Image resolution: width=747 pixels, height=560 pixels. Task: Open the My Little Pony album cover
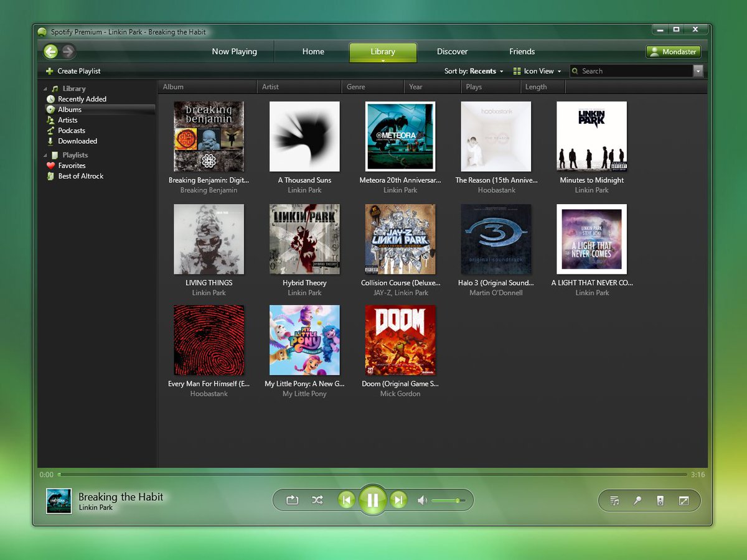point(305,340)
